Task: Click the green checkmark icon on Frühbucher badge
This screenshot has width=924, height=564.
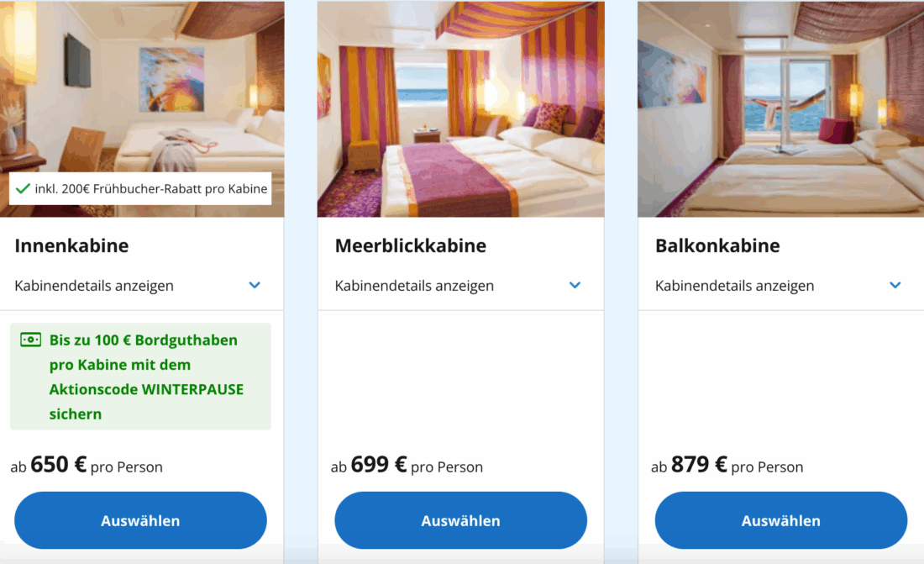Action: [23, 189]
